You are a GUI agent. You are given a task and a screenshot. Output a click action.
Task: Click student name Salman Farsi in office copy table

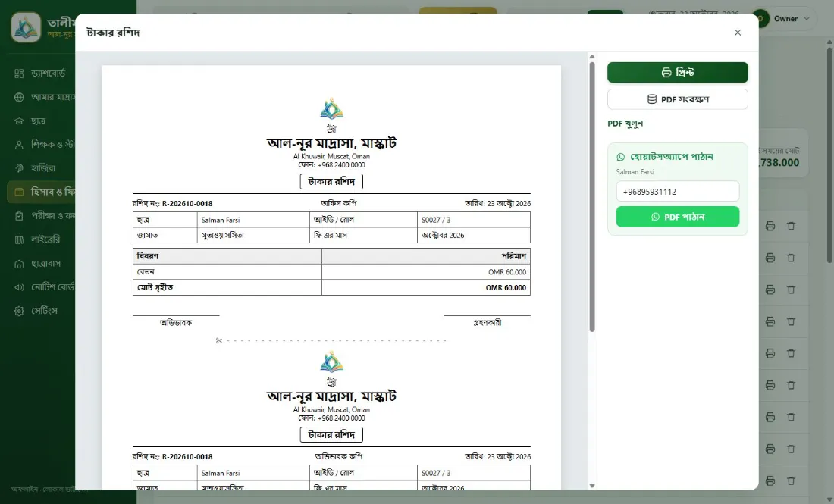(220, 220)
